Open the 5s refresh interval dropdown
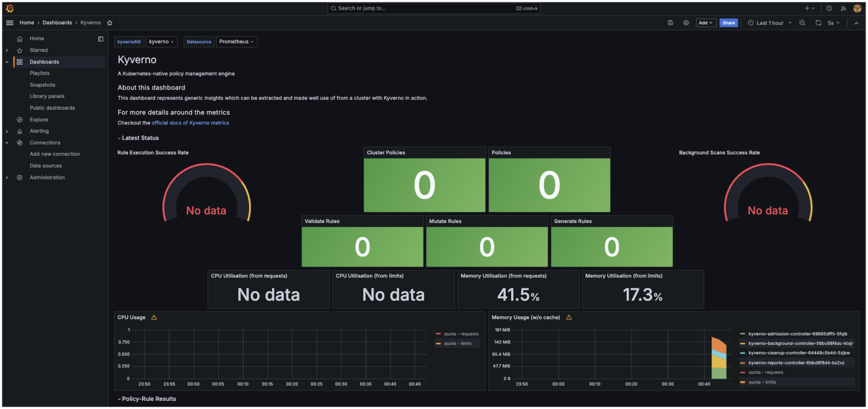 pyautogui.click(x=834, y=23)
